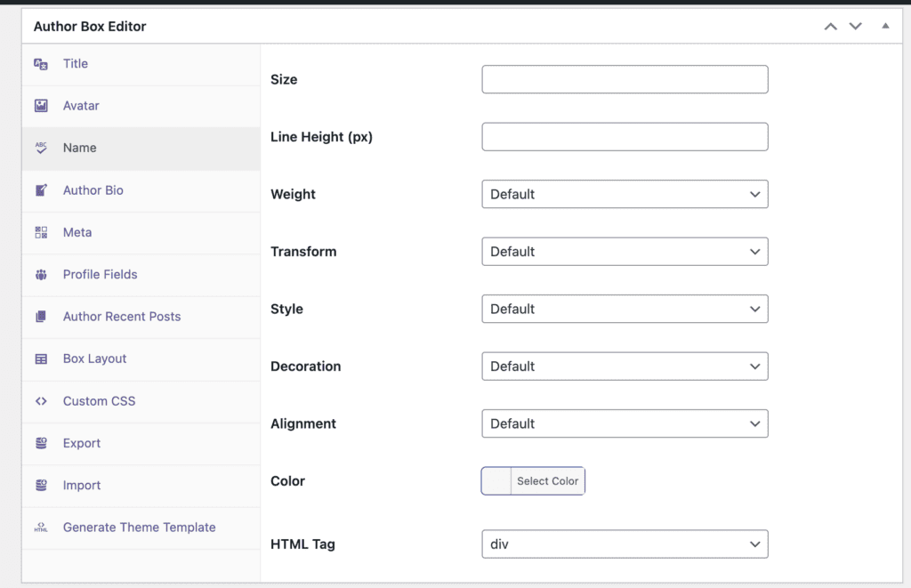The height and width of the screenshot is (588, 911).
Task: Switch to the Title section
Action: (75, 63)
